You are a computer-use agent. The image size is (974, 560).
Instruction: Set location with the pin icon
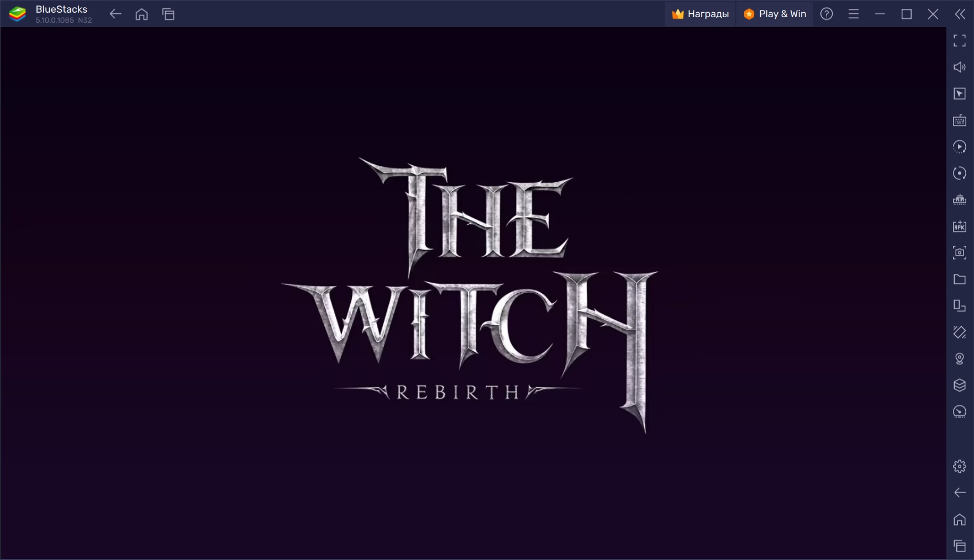(960, 358)
